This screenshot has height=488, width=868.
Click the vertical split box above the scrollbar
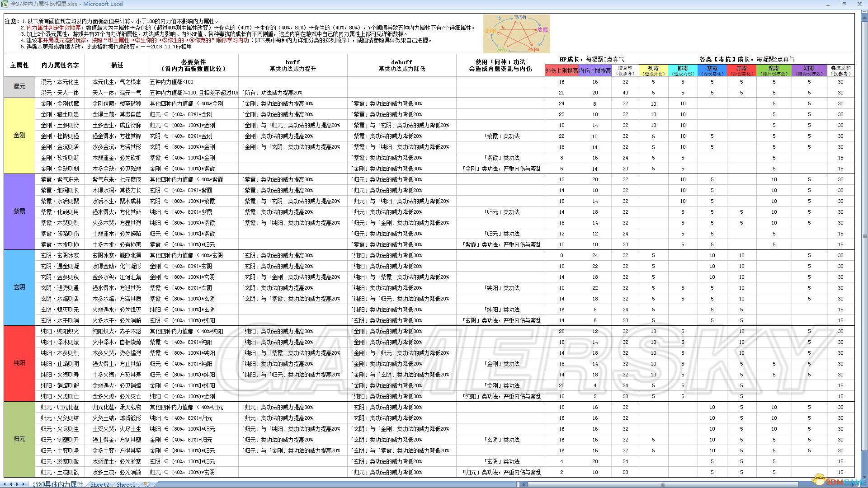pyautogui.click(x=864, y=11)
